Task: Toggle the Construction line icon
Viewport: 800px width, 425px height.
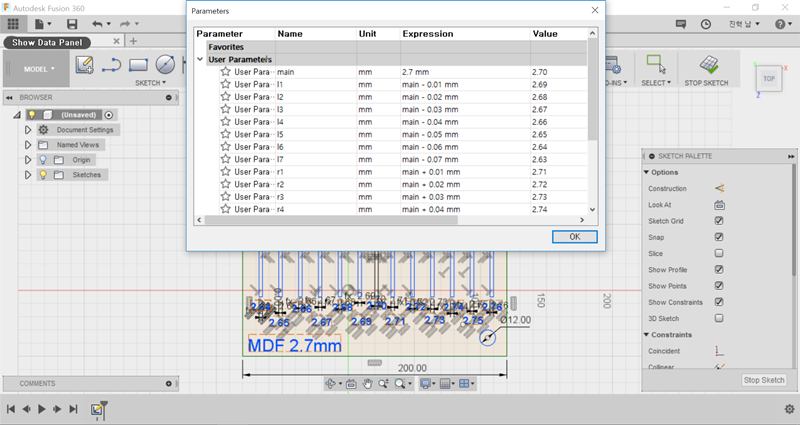Action: point(719,189)
